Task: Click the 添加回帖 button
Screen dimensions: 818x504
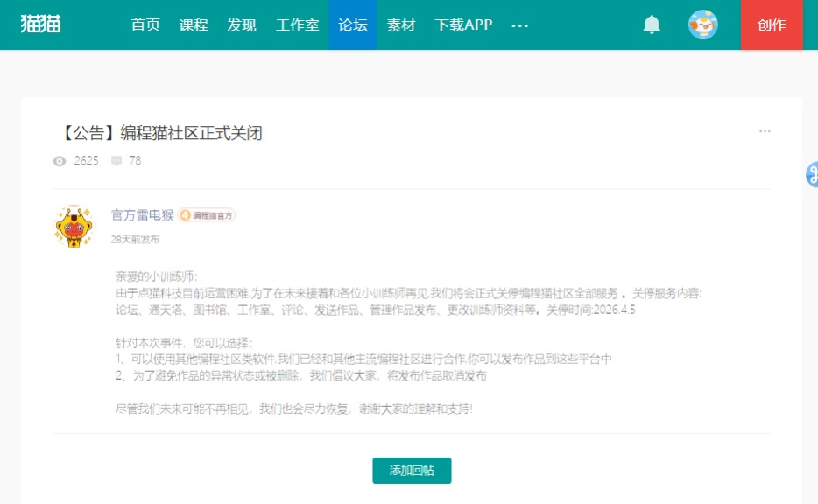Action: pyautogui.click(x=412, y=471)
